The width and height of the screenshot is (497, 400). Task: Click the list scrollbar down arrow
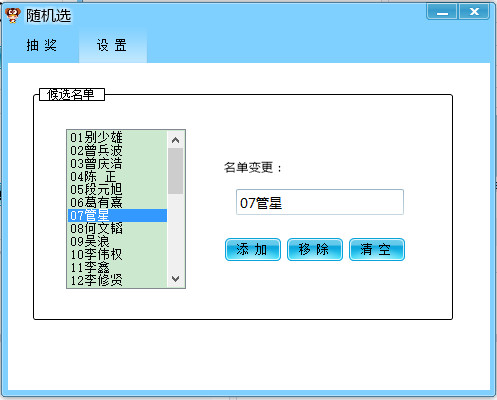pos(176,279)
